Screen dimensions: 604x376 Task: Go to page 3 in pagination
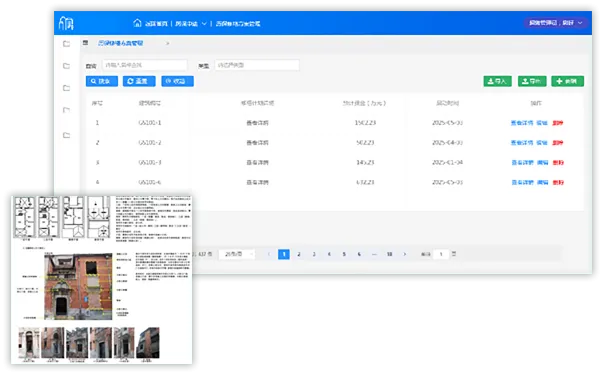(314, 254)
